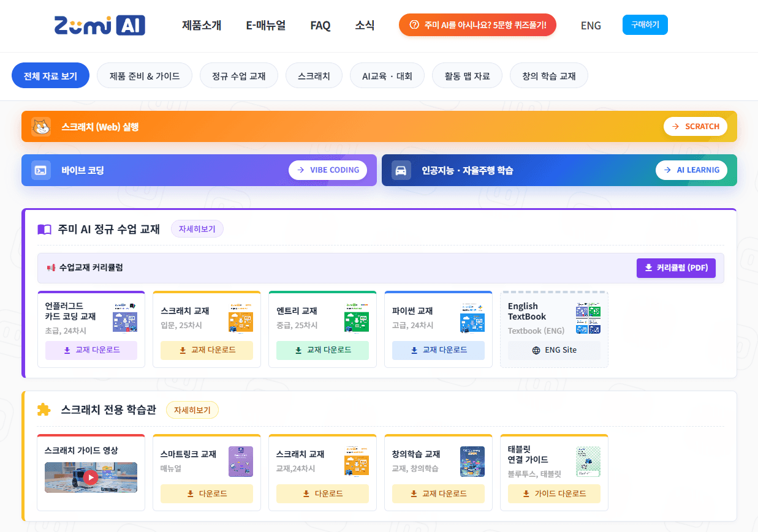This screenshot has height=532, width=758.
Task: Click 자세히보기 next to 주미 AI 정규 수업 교재
Action: click(197, 229)
